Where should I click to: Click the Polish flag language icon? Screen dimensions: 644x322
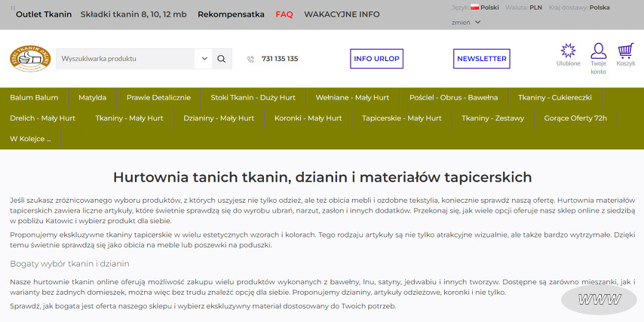(x=475, y=8)
